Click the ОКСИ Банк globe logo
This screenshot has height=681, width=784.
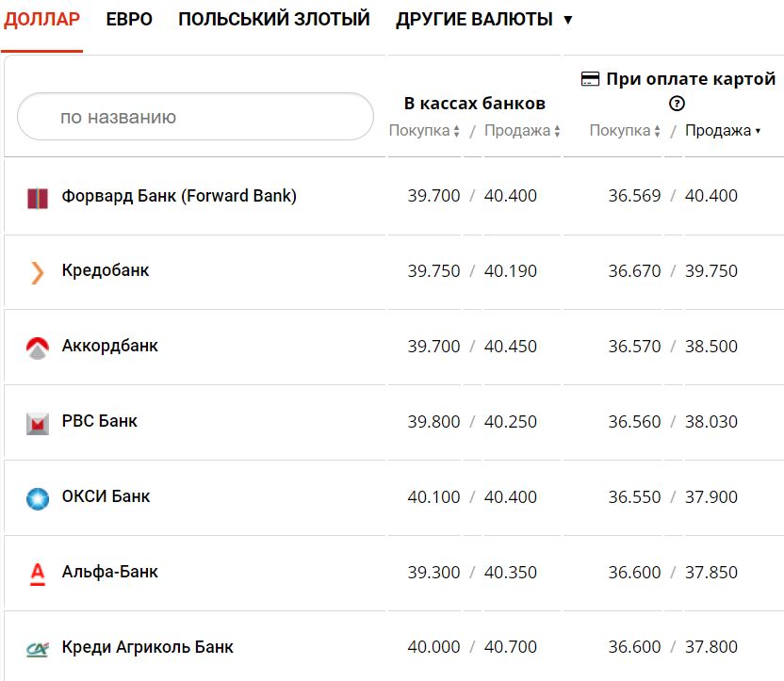click(x=36, y=496)
